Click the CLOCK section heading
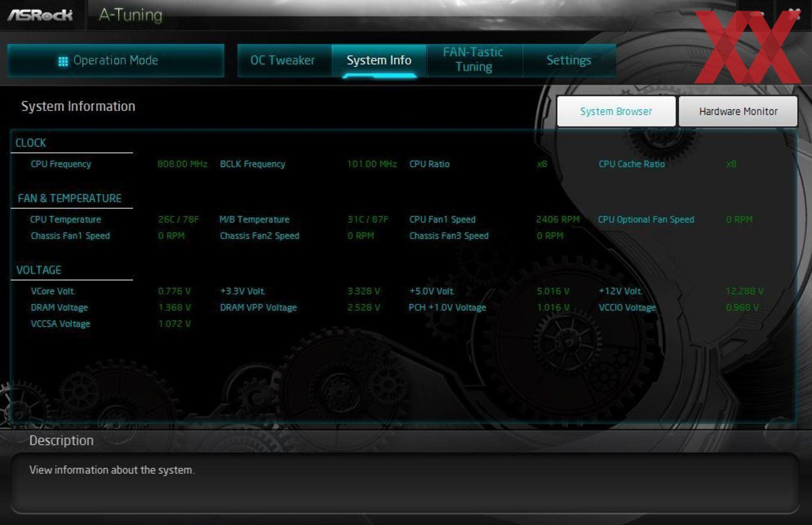 30,143
